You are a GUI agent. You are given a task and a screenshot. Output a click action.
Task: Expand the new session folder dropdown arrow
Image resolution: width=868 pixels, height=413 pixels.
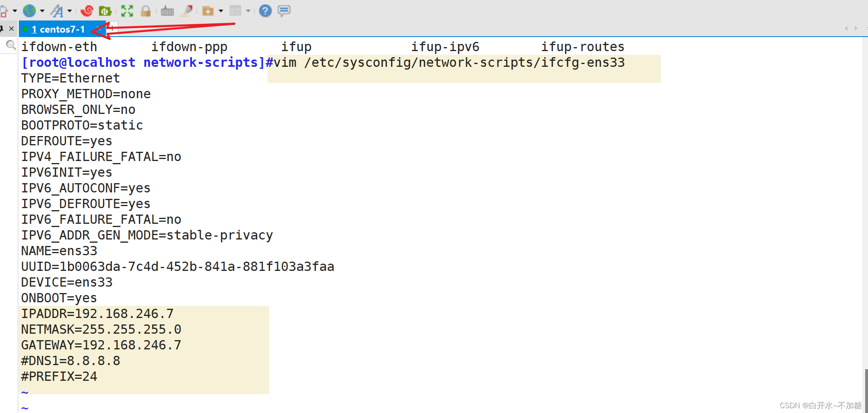[221, 11]
